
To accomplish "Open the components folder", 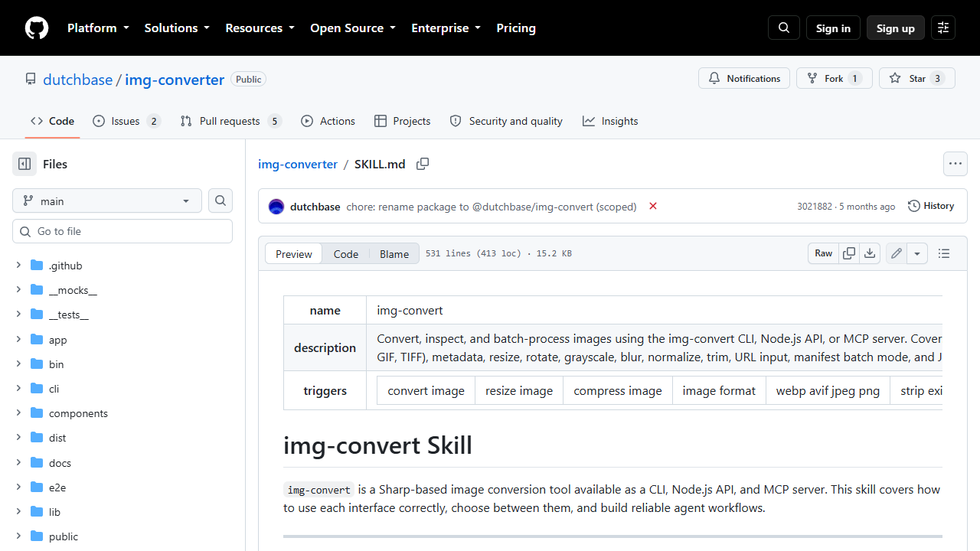I will coord(78,413).
